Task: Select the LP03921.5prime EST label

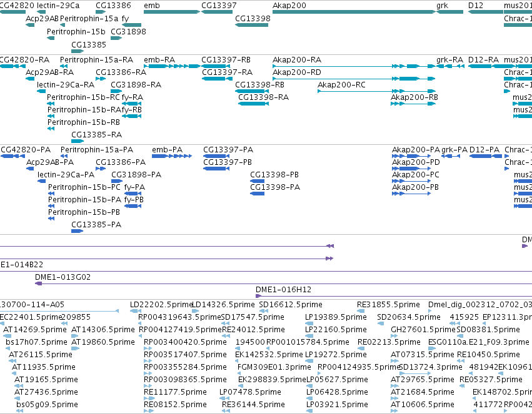Action: [x=337, y=405]
